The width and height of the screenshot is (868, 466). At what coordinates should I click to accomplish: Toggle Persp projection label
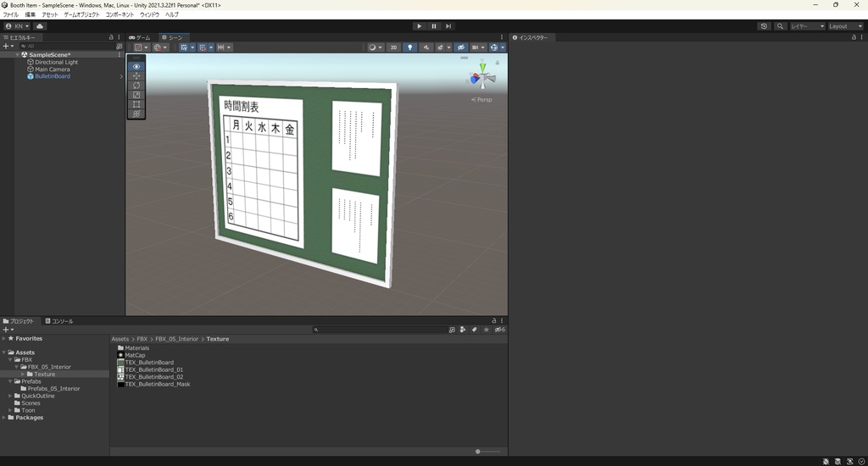pos(481,100)
